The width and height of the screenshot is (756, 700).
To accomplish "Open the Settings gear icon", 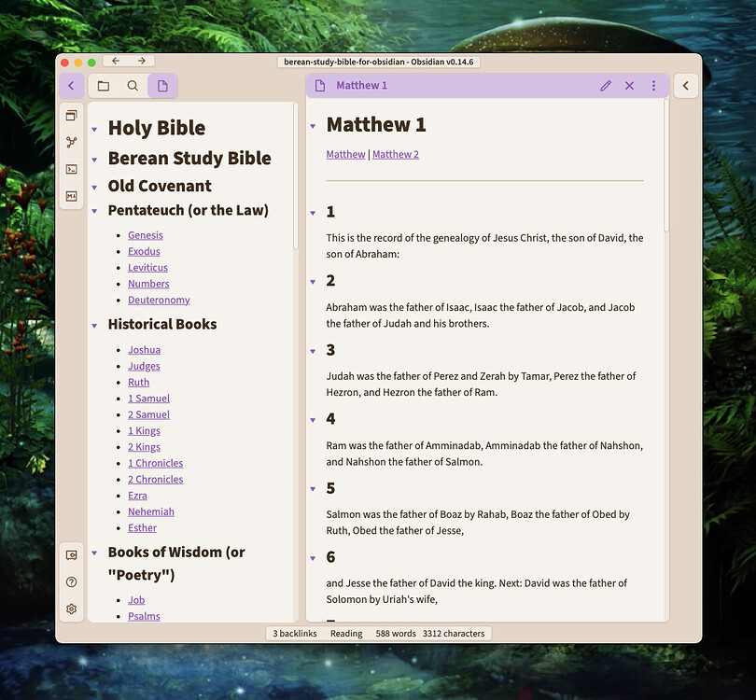I will pyautogui.click(x=71, y=608).
